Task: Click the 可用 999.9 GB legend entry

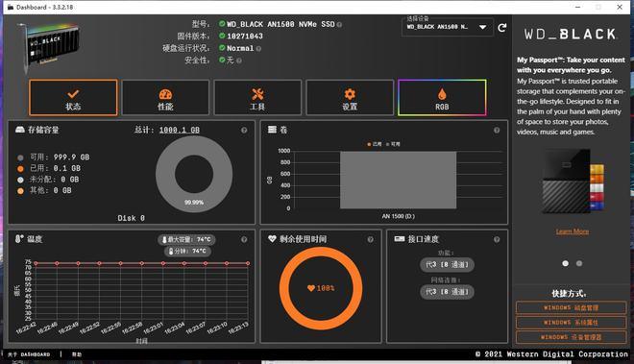Action: [x=54, y=157]
